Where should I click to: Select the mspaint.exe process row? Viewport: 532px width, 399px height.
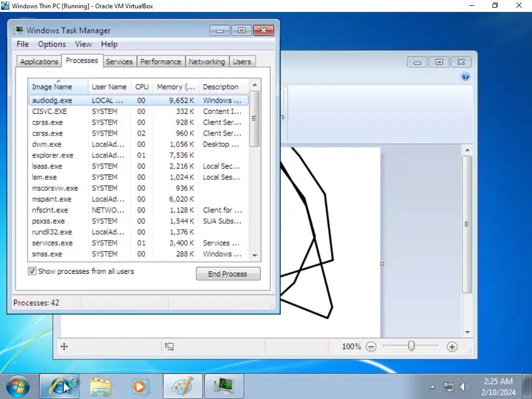coord(138,199)
